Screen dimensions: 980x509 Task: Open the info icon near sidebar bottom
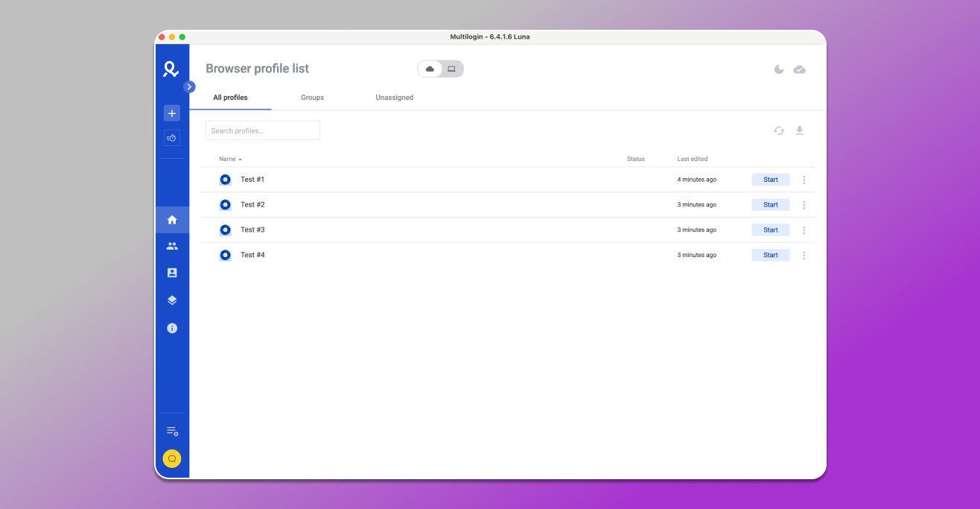172,328
